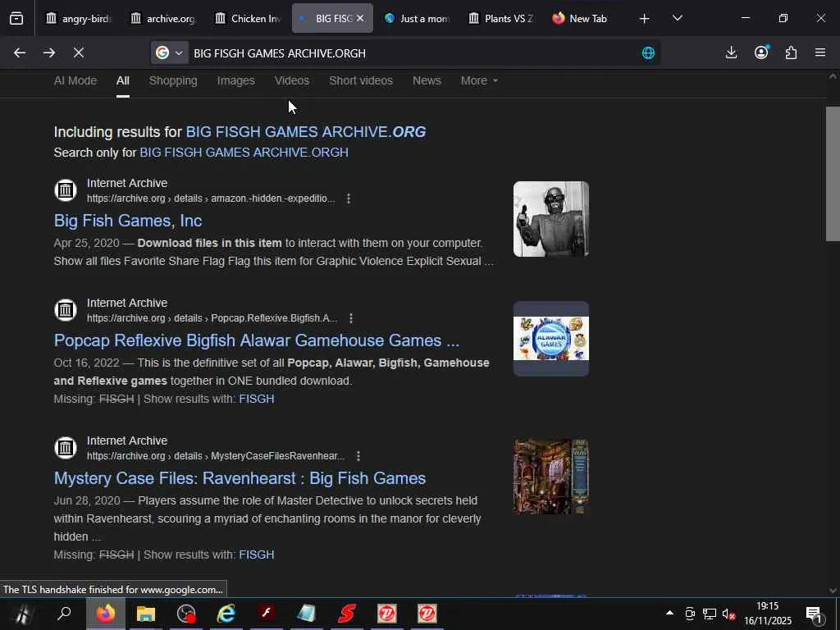Open File Explorer from the taskbar
This screenshot has width=840, height=630.
tap(146, 614)
